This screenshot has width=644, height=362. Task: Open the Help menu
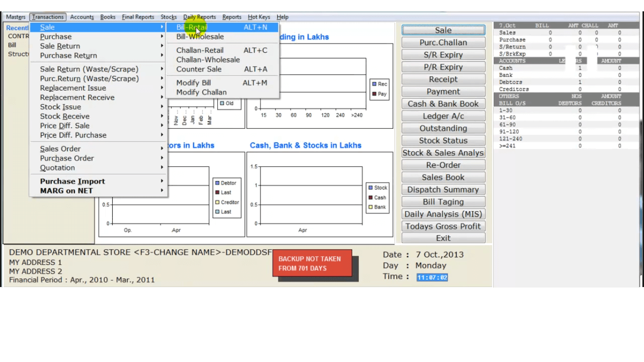(282, 17)
